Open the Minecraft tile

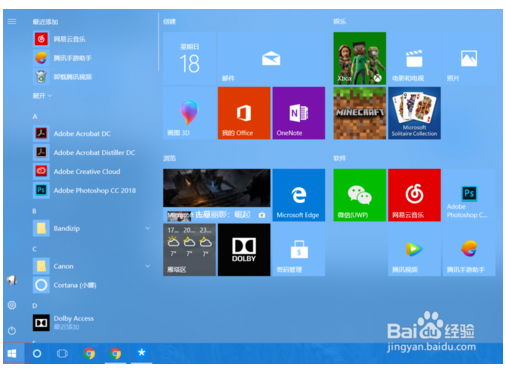(x=360, y=113)
